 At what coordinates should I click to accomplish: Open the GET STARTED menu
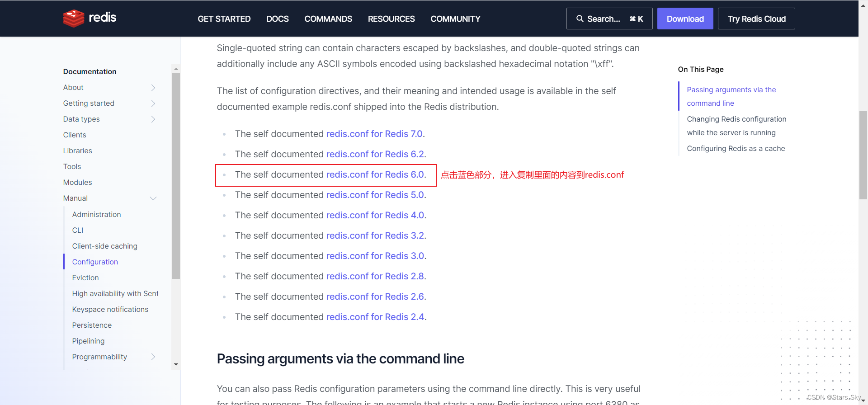224,19
